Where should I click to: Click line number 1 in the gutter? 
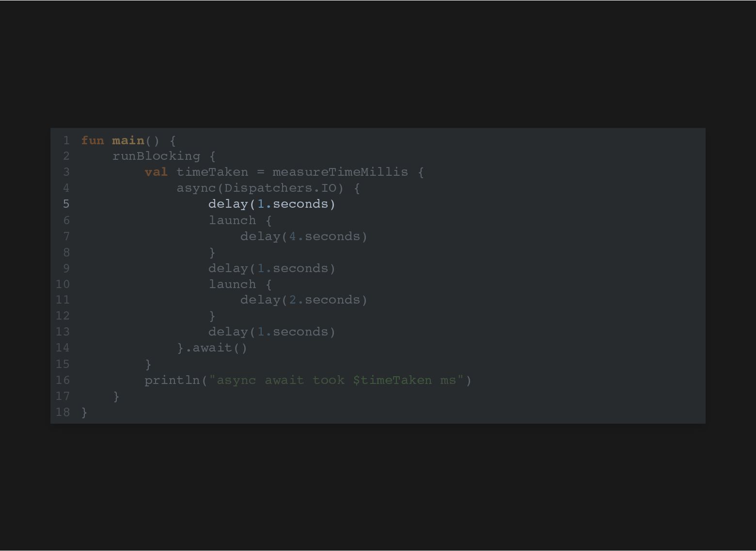click(x=66, y=140)
